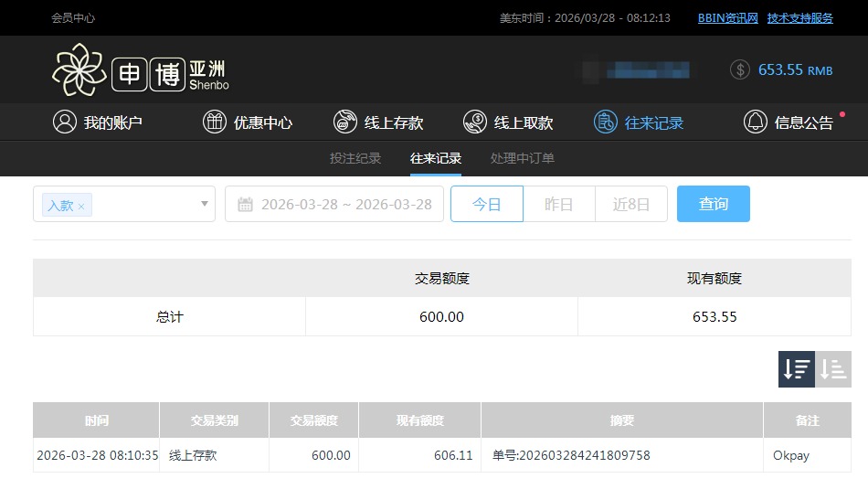
Task: Click the 总计 summary row label
Action: pyautogui.click(x=169, y=317)
